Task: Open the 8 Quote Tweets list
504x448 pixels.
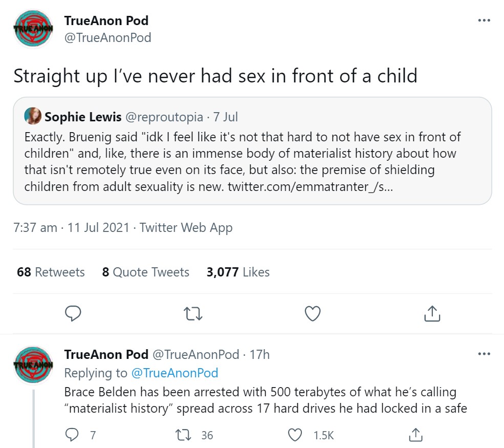Action: pyautogui.click(x=145, y=272)
